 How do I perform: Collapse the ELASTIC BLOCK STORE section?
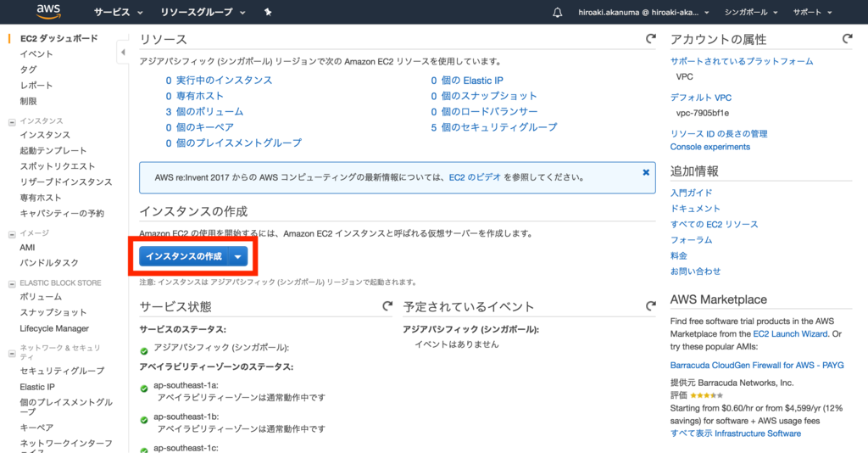point(12,284)
